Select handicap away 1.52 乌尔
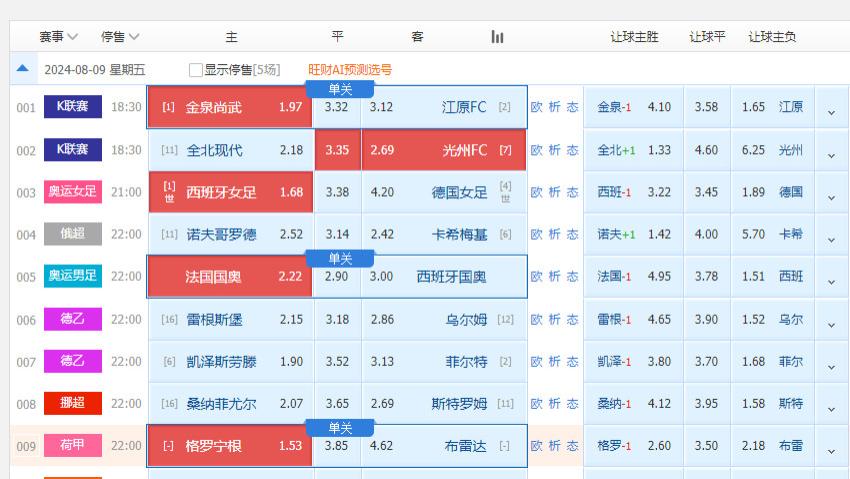 tap(772, 320)
